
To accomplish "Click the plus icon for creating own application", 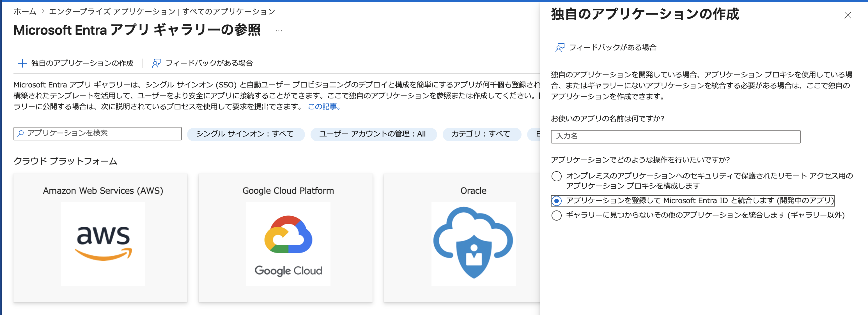I will pos(22,63).
